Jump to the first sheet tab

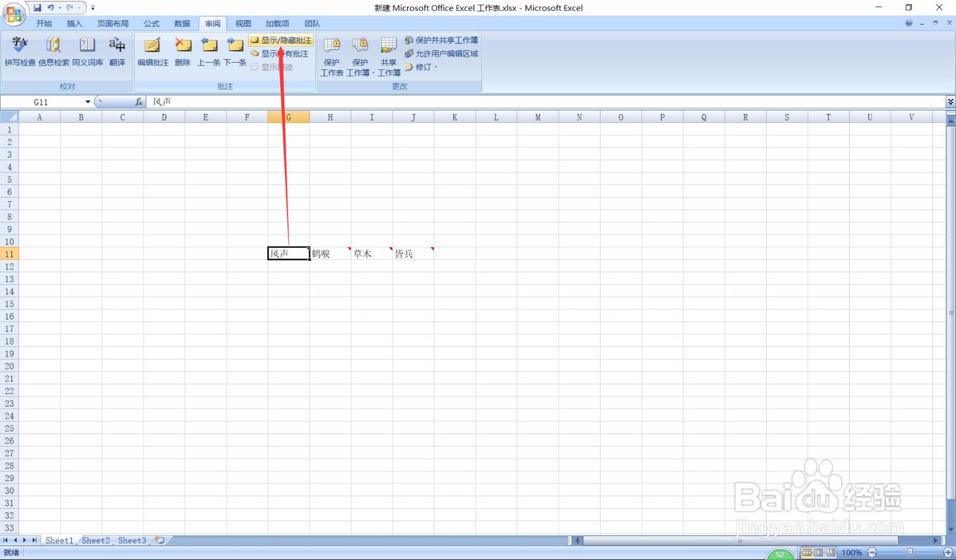pos(6,540)
